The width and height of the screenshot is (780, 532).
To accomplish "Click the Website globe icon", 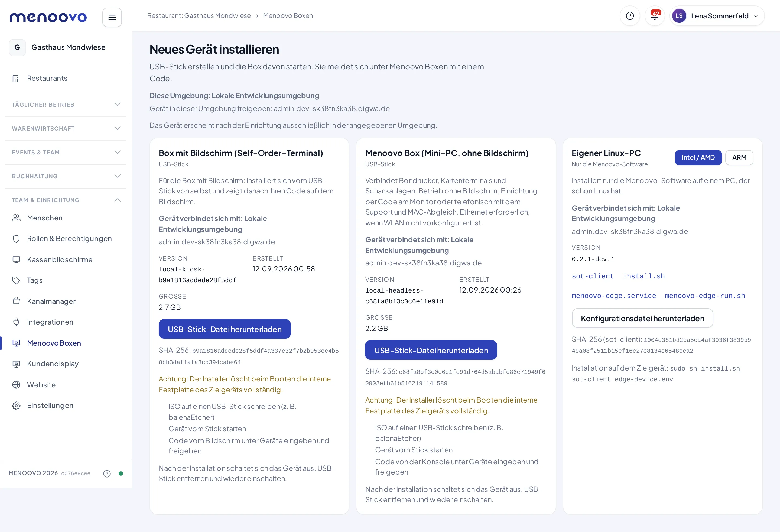I will (x=16, y=385).
